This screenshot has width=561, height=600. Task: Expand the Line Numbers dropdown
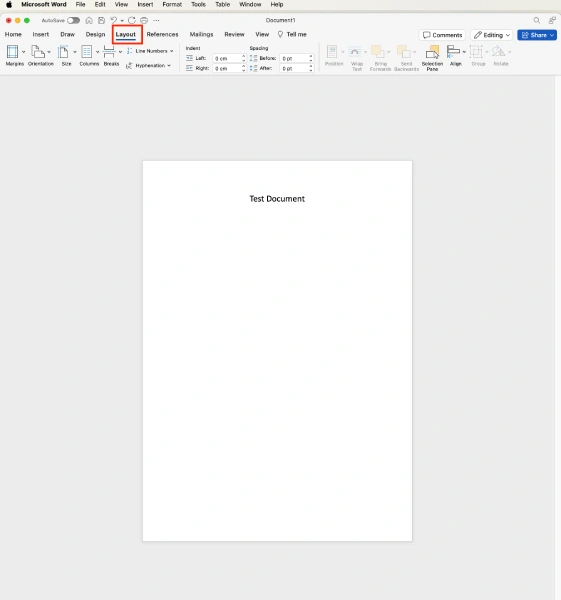point(171,51)
